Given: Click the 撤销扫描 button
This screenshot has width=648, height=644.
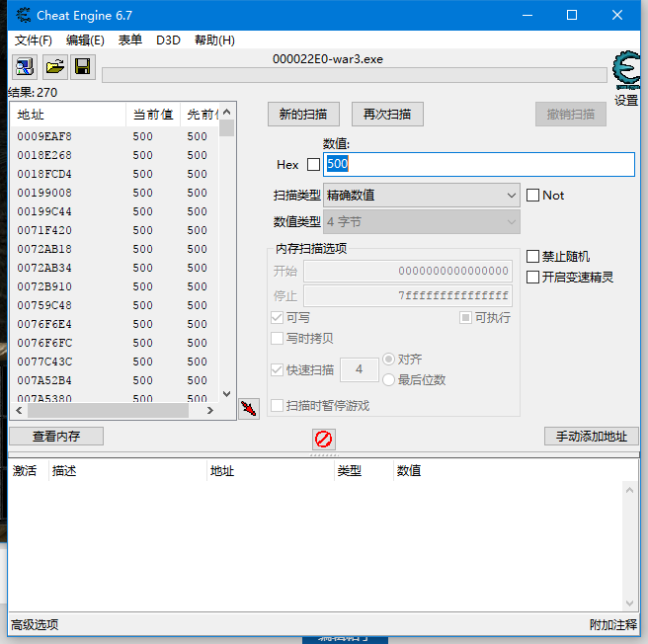Looking at the screenshot, I should tap(571, 115).
